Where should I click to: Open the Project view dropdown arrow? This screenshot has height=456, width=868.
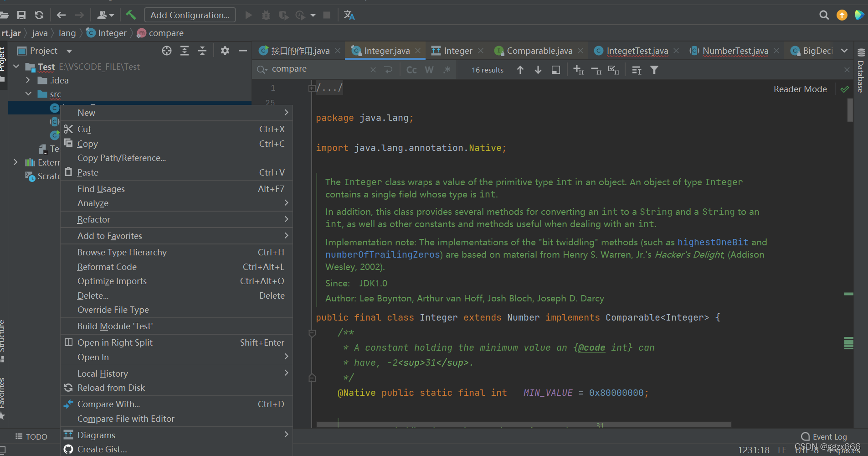point(69,51)
